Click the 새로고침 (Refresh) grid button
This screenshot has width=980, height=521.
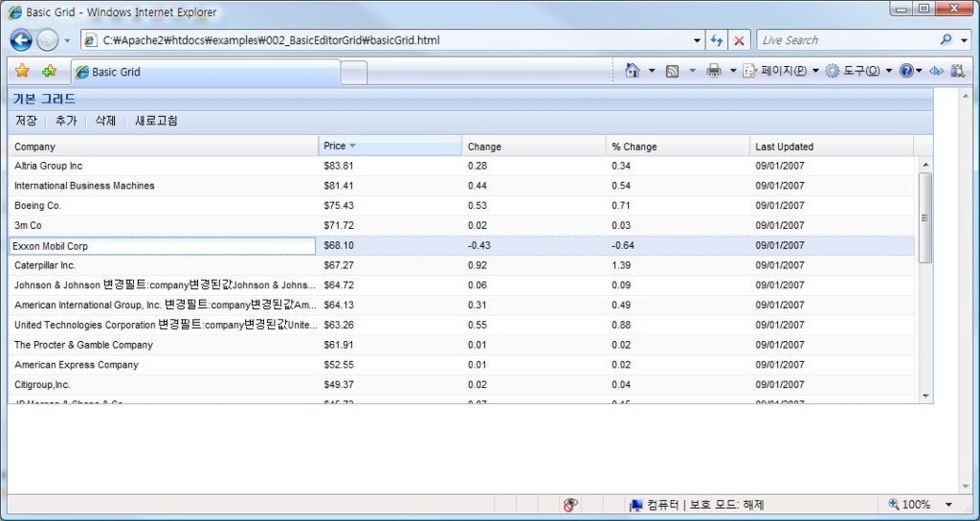pyautogui.click(x=156, y=121)
